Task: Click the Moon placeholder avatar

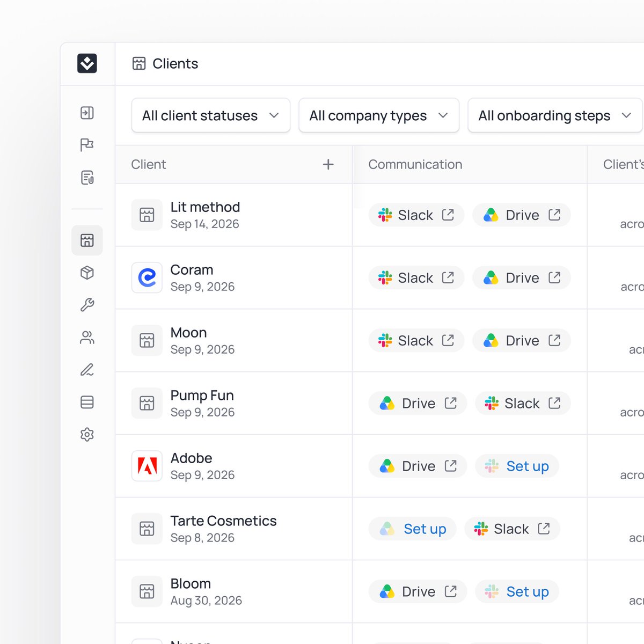Action: click(x=147, y=340)
